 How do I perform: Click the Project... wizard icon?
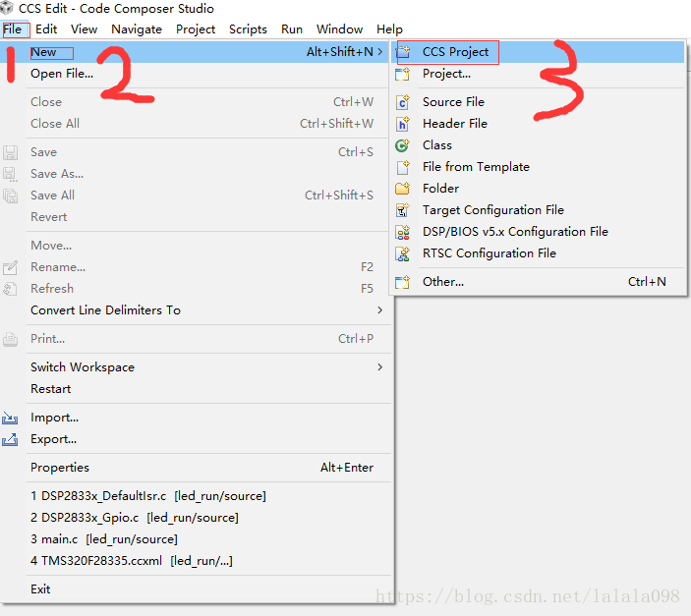pyautogui.click(x=403, y=74)
